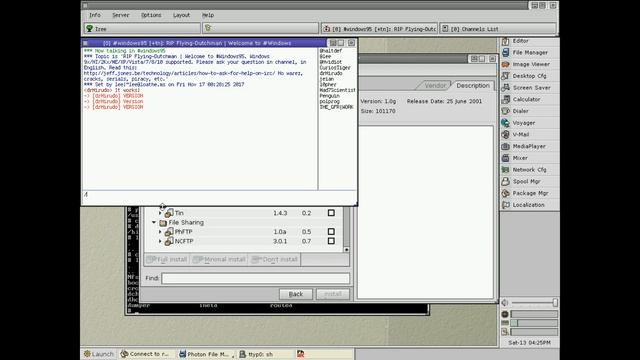Click the Tree toolbar button
This screenshot has height=360, width=640.
coord(142,29)
